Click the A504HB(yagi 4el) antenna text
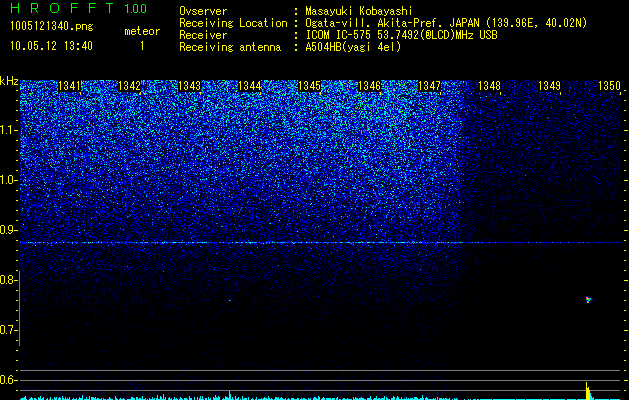The height and width of the screenshot is (400, 629). tap(353, 47)
